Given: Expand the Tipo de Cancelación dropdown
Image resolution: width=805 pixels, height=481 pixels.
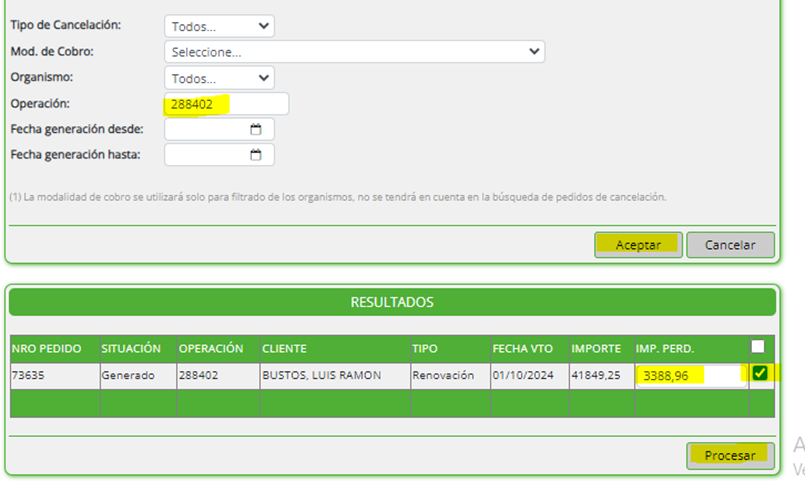Looking at the screenshot, I should [x=219, y=26].
